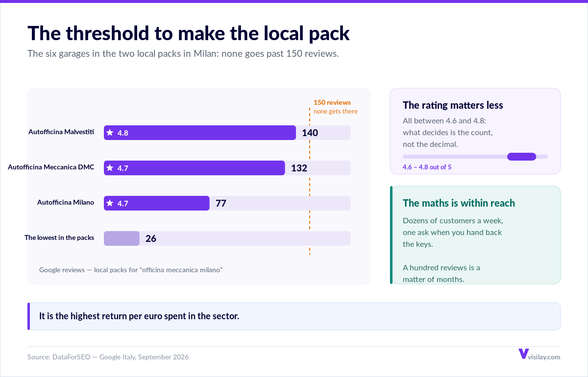
Task: Click the orange '150 reviews' threshold label
Action: click(332, 102)
